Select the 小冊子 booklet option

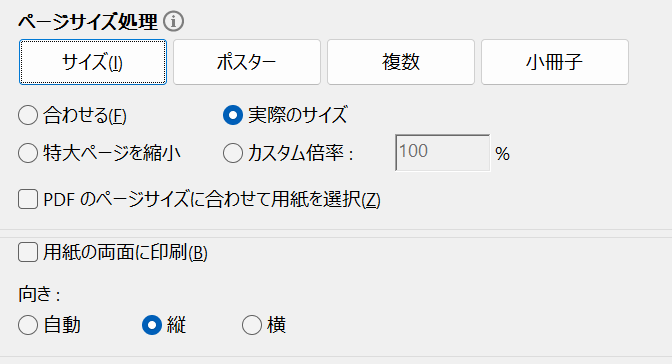(555, 62)
